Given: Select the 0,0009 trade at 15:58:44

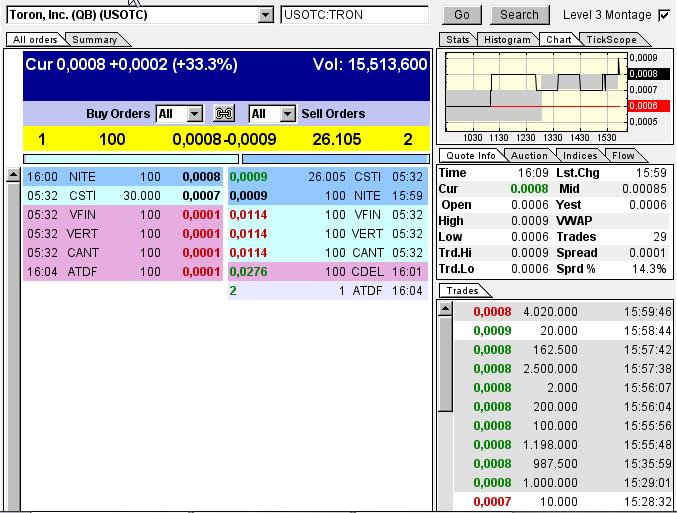Looking at the screenshot, I should 563,331.
